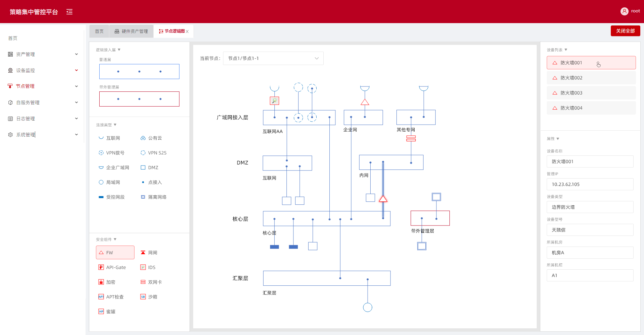This screenshot has width=644, height=335.
Task: Choose the 加密 encryption component icon
Action: [x=101, y=282]
